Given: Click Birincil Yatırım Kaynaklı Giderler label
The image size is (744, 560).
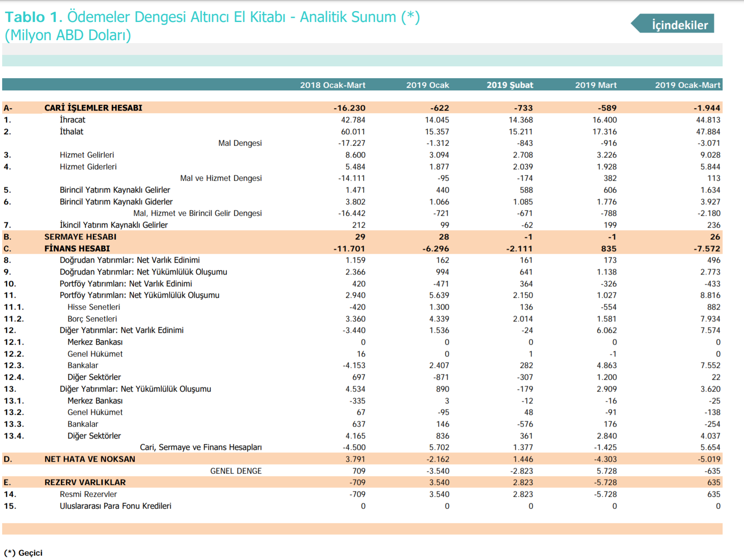Looking at the screenshot, I should coord(116,202).
